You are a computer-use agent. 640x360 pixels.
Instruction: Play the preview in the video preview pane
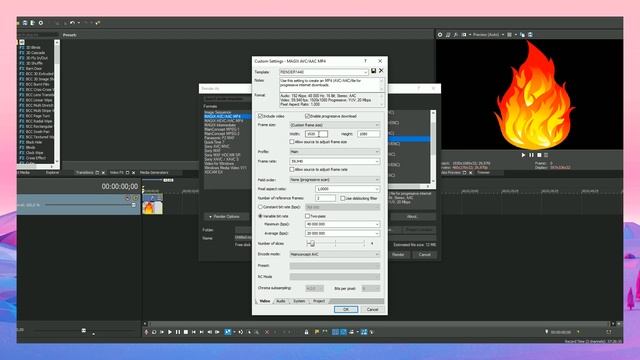coord(523,155)
